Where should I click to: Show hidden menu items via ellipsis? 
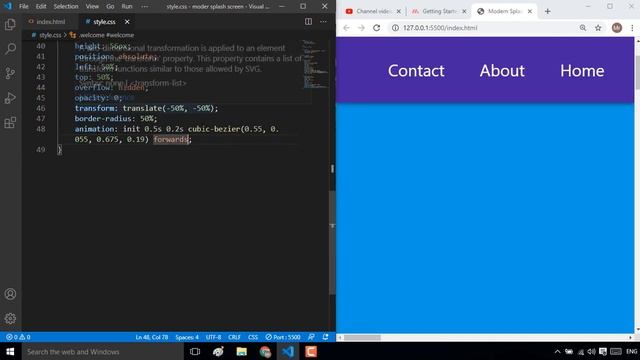[x=145, y=7]
